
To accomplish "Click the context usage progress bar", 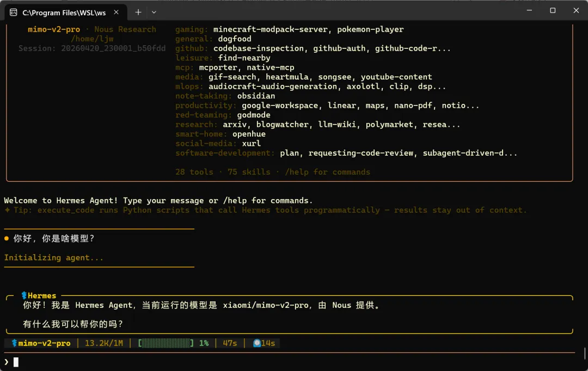I will [166, 343].
